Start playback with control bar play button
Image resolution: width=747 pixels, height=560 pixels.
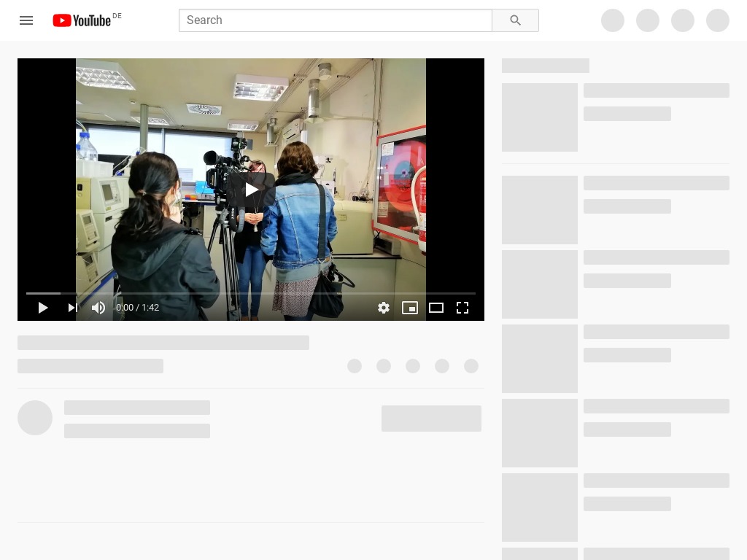pyautogui.click(x=43, y=308)
